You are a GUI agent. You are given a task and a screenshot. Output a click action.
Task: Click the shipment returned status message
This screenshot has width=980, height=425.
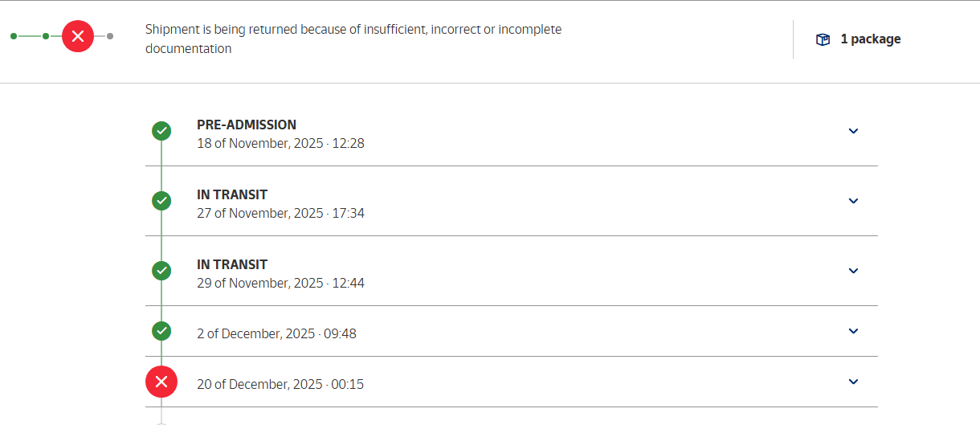(353, 39)
